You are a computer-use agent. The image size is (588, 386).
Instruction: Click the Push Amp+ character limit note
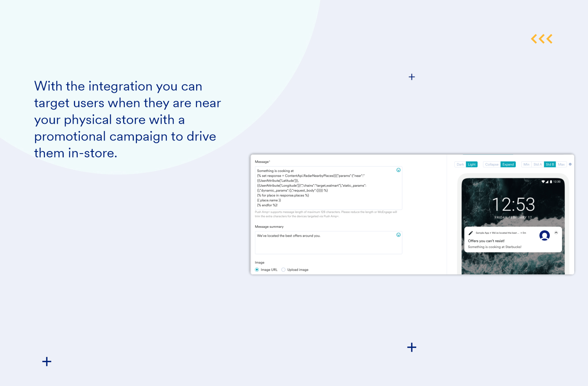point(326,214)
